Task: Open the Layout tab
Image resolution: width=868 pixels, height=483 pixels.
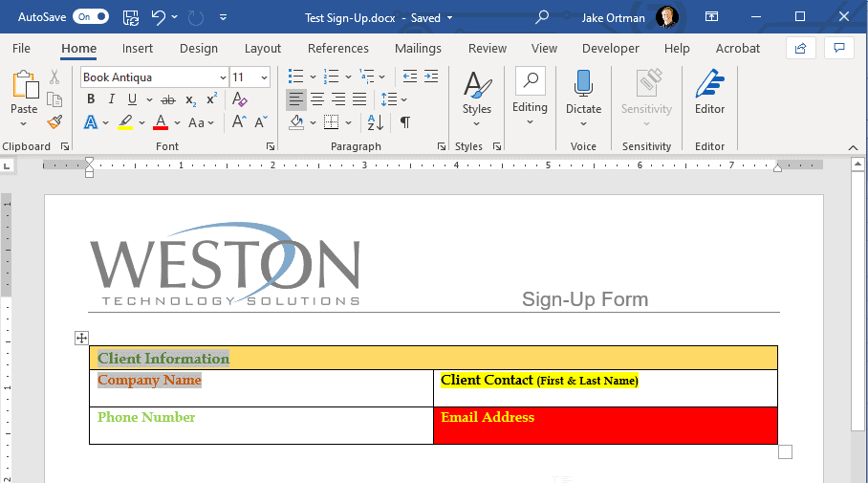Action: pyautogui.click(x=262, y=49)
